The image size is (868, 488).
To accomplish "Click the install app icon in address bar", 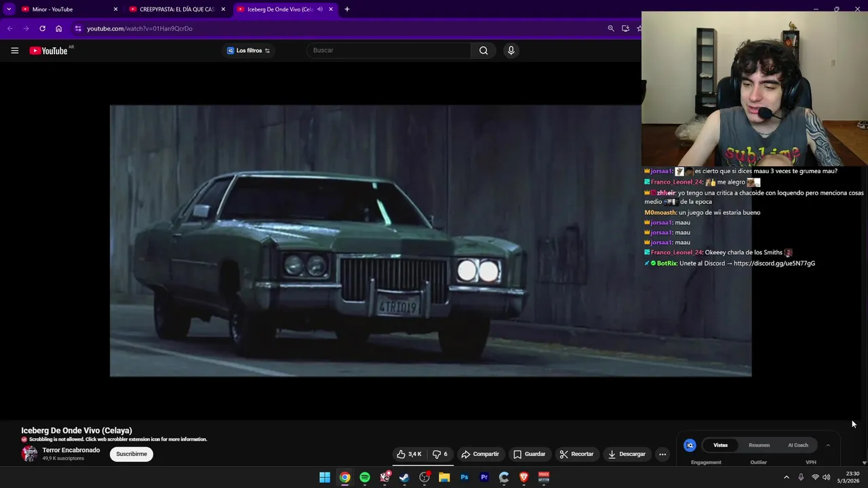I will coord(625,28).
